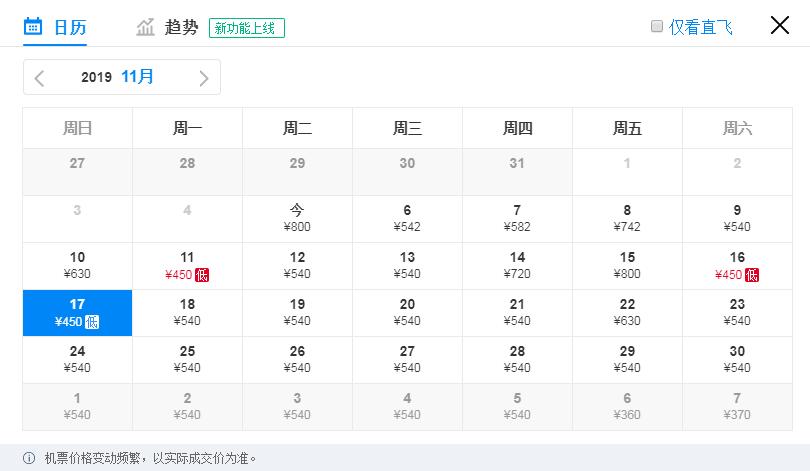The height and width of the screenshot is (471, 810).
Task: Choose November 28 priced ¥540
Action: point(517,360)
